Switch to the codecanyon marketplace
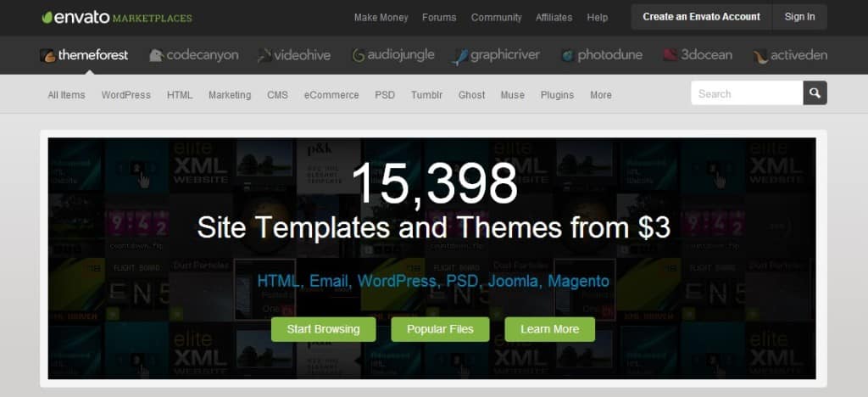This screenshot has height=397, width=868. [194, 55]
